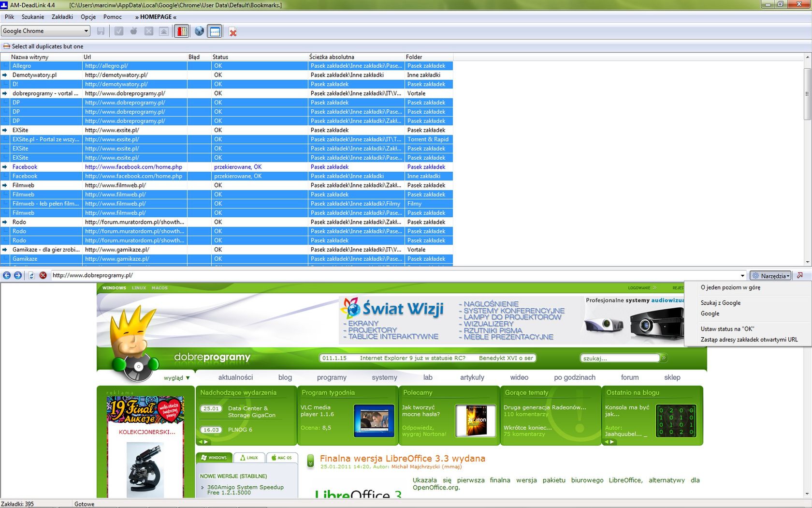Toggle the show duplicates people icon
This screenshot has height=508, width=812.
pyautogui.click(x=182, y=31)
